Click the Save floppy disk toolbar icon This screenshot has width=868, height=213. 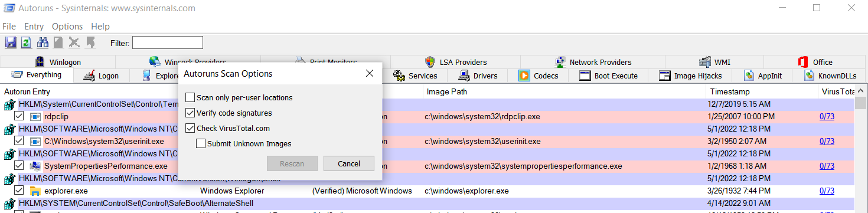pyautogui.click(x=11, y=42)
